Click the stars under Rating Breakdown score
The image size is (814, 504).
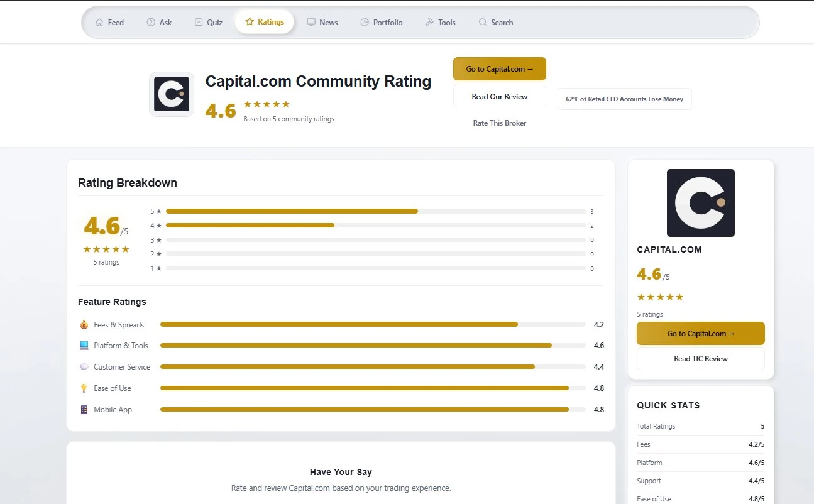[x=106, y=249]
